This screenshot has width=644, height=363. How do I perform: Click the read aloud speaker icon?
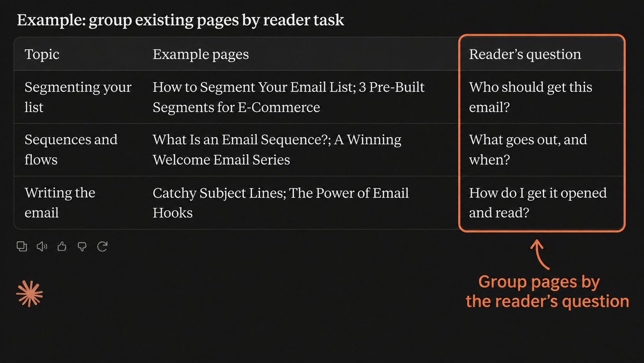pos(42,246)
